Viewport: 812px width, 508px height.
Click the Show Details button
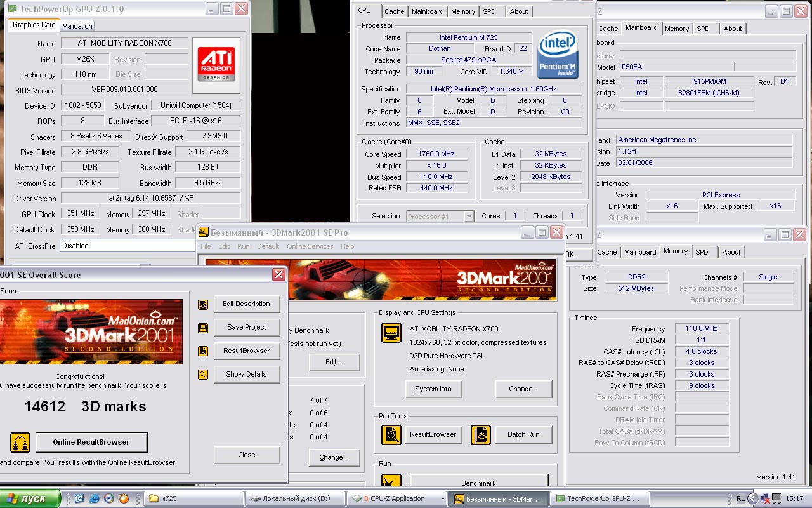(x=246, y=375)
